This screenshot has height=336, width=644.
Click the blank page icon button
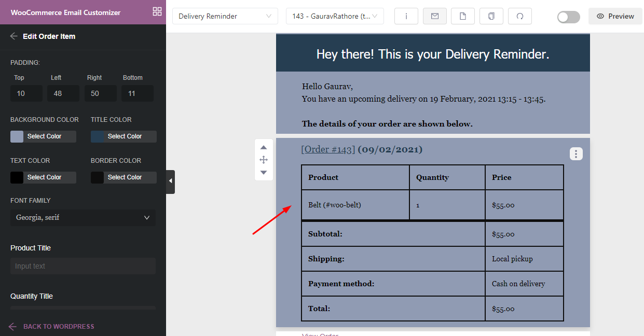coord(463,16)
